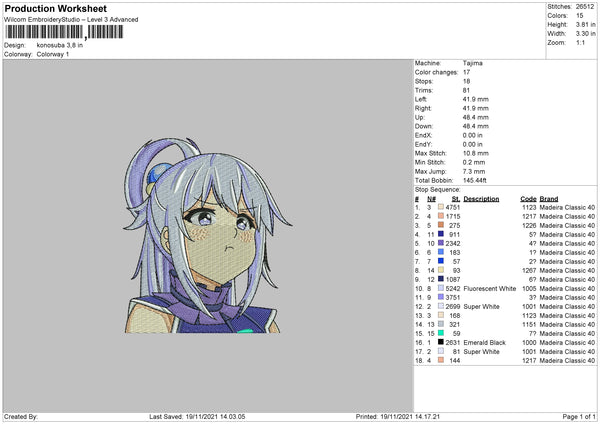Click thread code 1267 in row 8
The height and width of the screenshot is (424, 600).
pos(529,271)
